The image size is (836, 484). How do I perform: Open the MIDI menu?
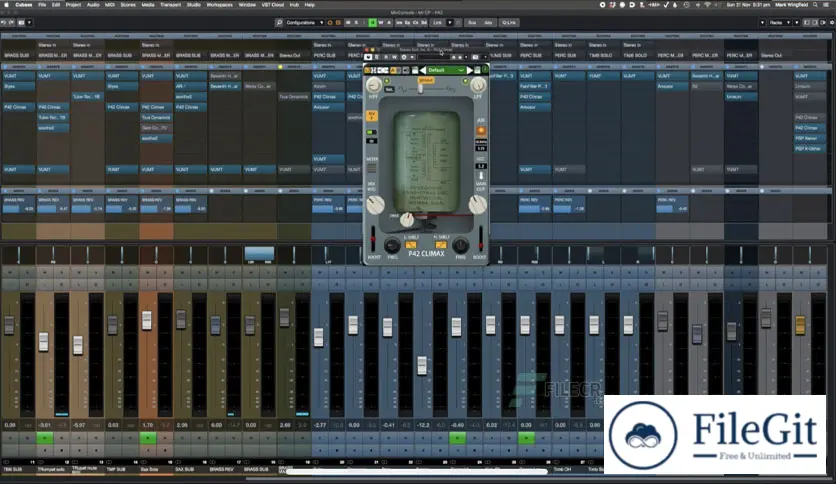click(109, 5)
